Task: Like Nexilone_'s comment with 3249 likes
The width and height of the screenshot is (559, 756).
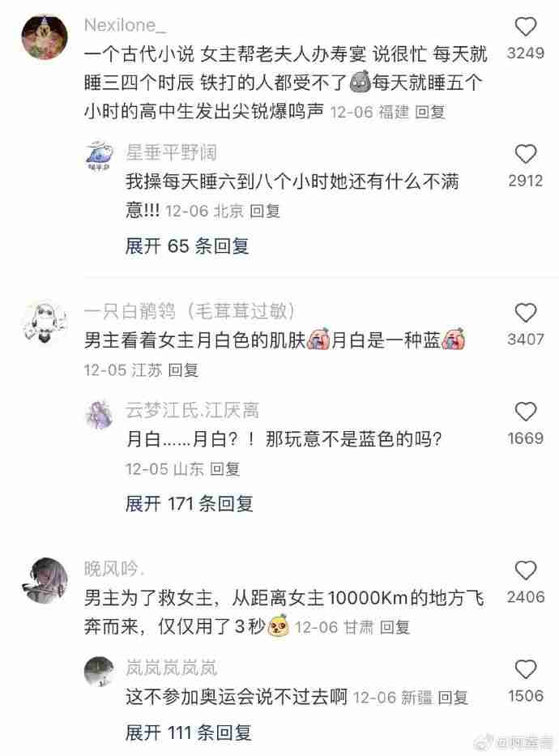Action: 525,26
